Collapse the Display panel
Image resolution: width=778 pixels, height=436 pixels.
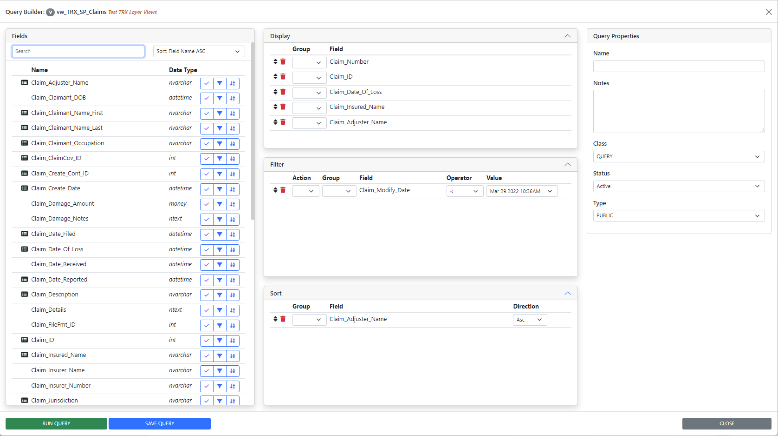point(568,36)
